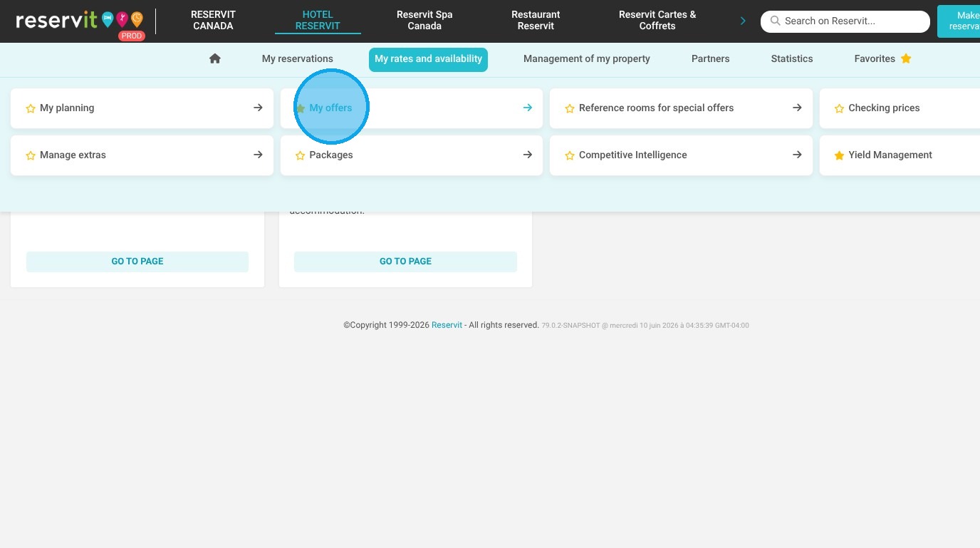980x548 pixels.
Task: Toggle favorite star for Reference rooms for special offers
Action: [x=570, y=108]
